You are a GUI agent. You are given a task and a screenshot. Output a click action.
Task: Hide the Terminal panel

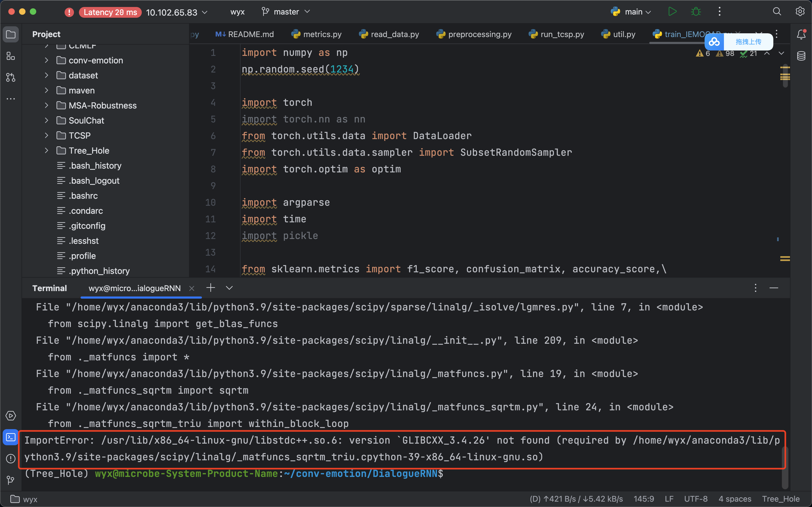tap(774, 288)
